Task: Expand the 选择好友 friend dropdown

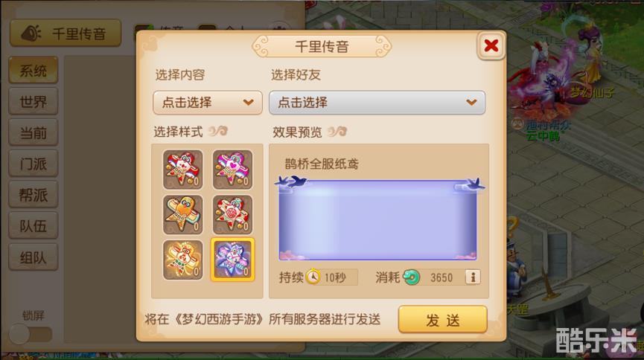Action: (x=377, y=102)
